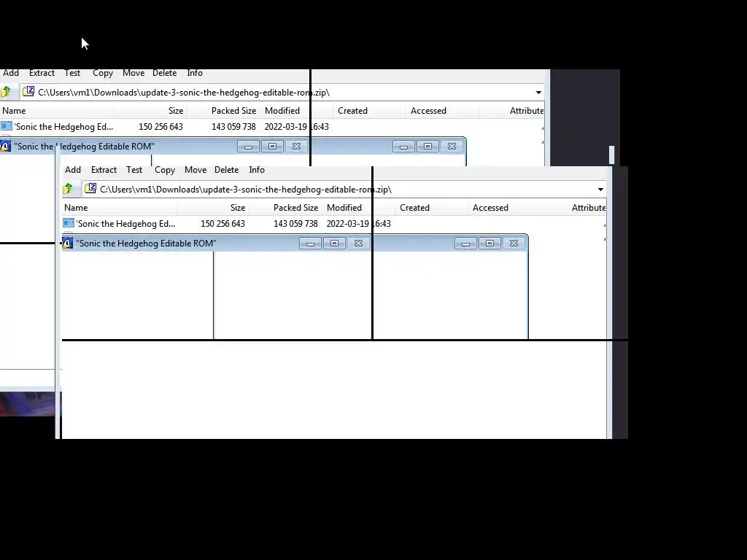Screen dimensions: 747x560
Task: Click Add in the lower 7-Zip window toolbar
Action: coord(73,169)
